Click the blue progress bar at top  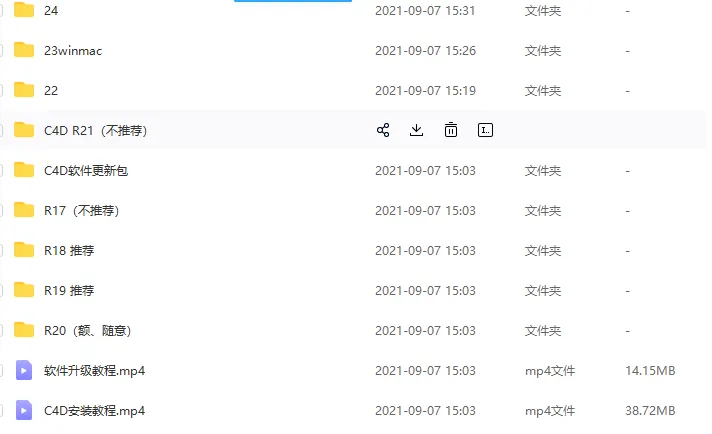coord(293,1)
